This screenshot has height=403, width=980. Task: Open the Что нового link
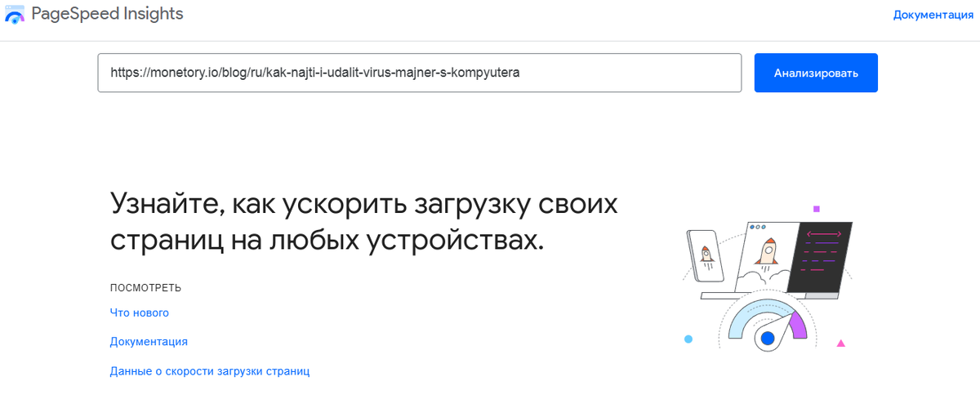click(x=140, y=312)
